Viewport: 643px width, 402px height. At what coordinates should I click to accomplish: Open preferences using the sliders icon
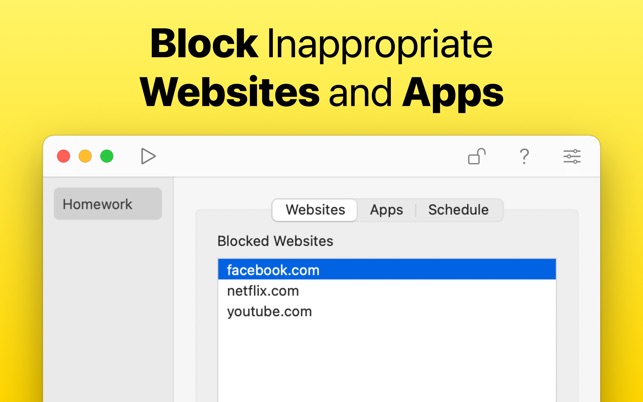(572, 156)
